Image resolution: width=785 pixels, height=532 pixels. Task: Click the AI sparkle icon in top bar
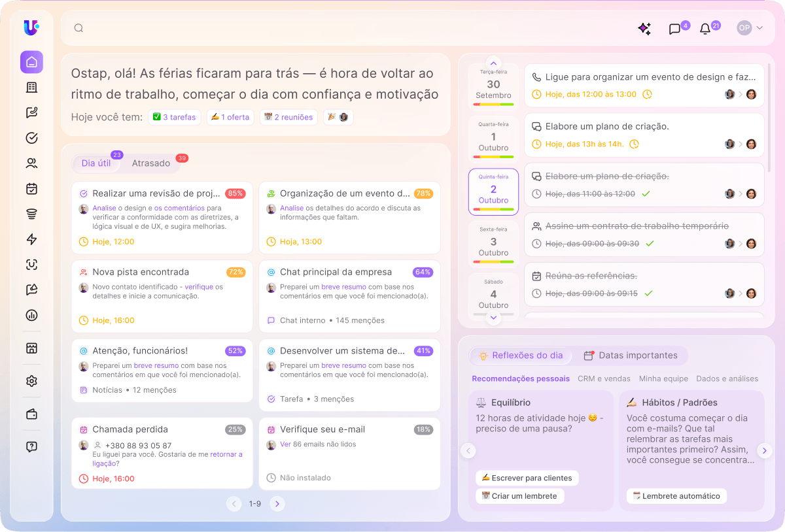(x=644, y=28)
